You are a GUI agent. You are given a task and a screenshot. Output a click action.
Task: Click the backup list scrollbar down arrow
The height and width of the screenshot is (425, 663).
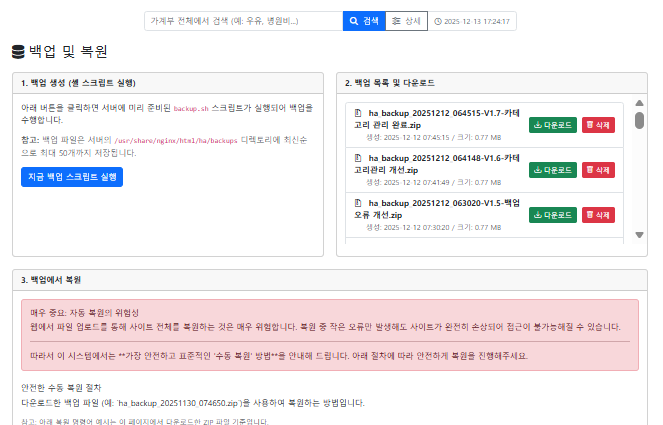coord(639,235)
